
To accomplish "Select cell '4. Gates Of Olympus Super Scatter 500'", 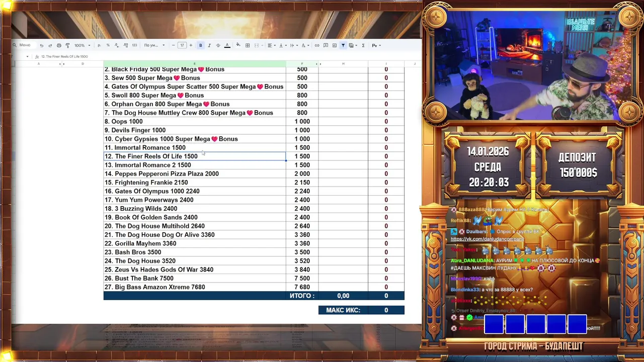I will pyautogui.click(x=195, y=86).
